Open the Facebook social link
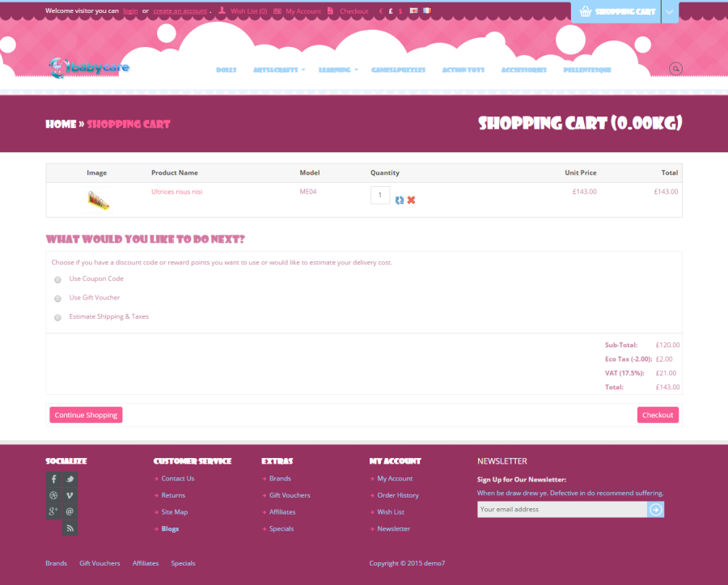This screenshot has height=585, width=728. [53, 479]
